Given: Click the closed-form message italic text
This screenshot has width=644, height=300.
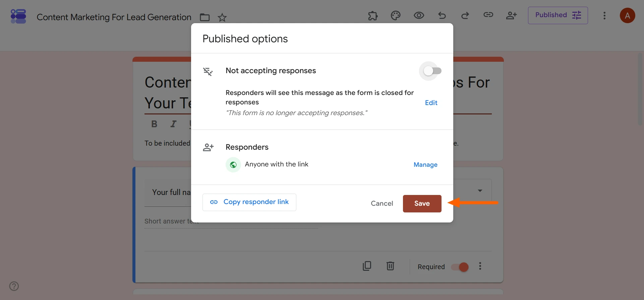Looking at the screenshot, I should pos(297,113).
